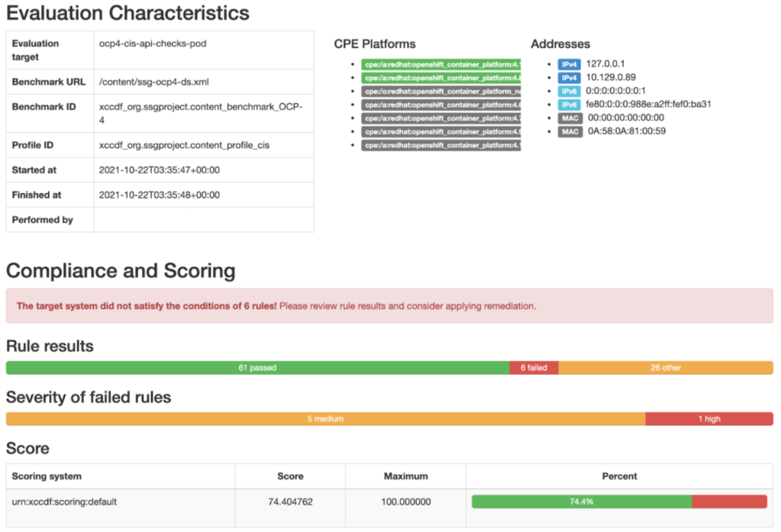Click the Profile ID value xccdf_org.ssgproject.content_profile_cis
The height and width of the screenshot is (532, 781).
pyautogui.click(x=184, y=145)
